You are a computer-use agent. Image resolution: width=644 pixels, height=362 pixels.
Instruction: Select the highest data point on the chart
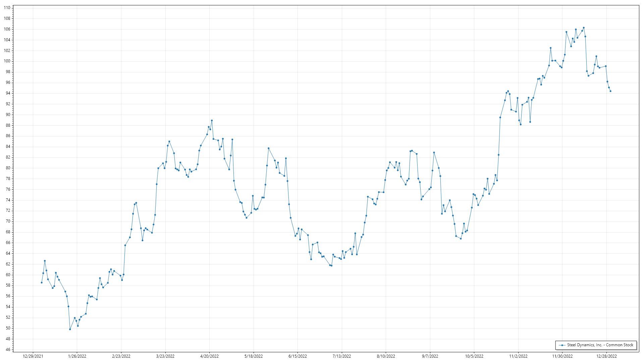pos(584,28)
